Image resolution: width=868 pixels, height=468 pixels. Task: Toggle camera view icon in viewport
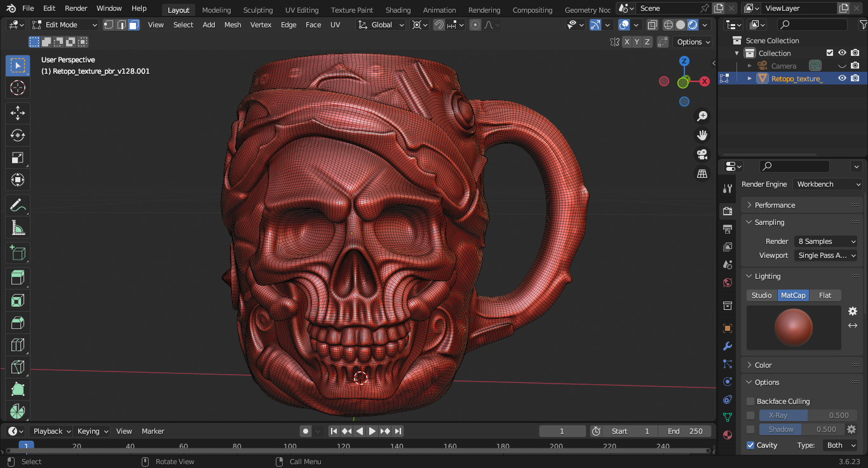click(x=702, y=154)
